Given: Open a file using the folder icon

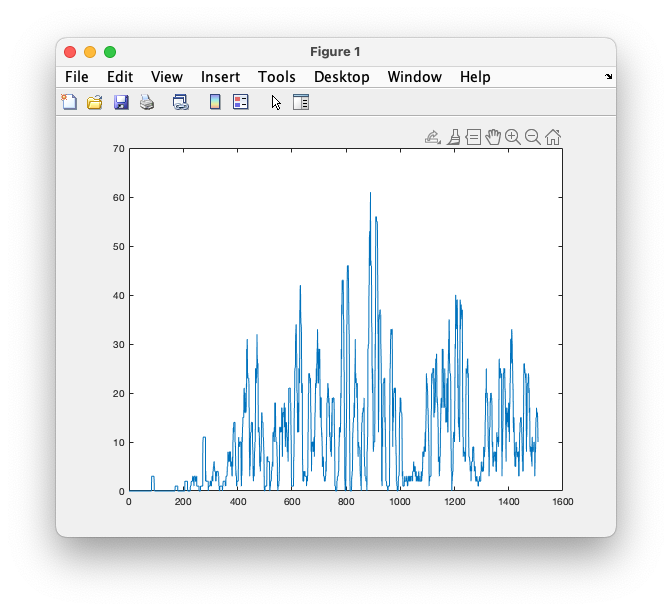Looking at the screenshot, I should click(95, 102).
